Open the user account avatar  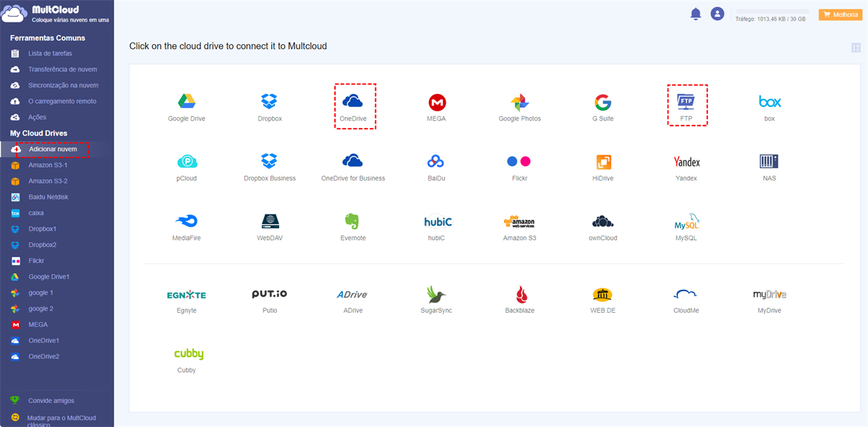pos(717,14)
